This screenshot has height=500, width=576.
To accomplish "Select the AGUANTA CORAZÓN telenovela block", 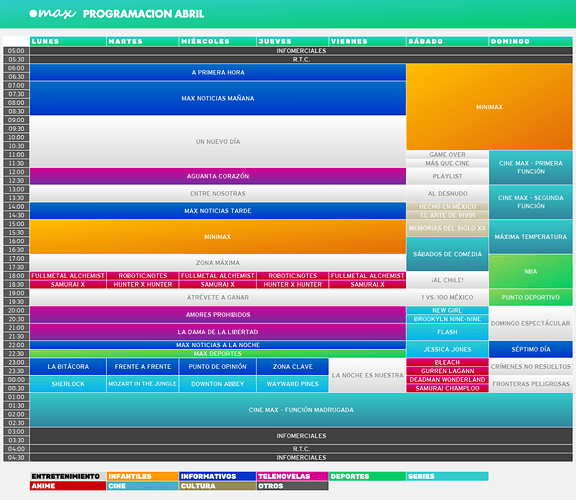I will tap(218, 176).
